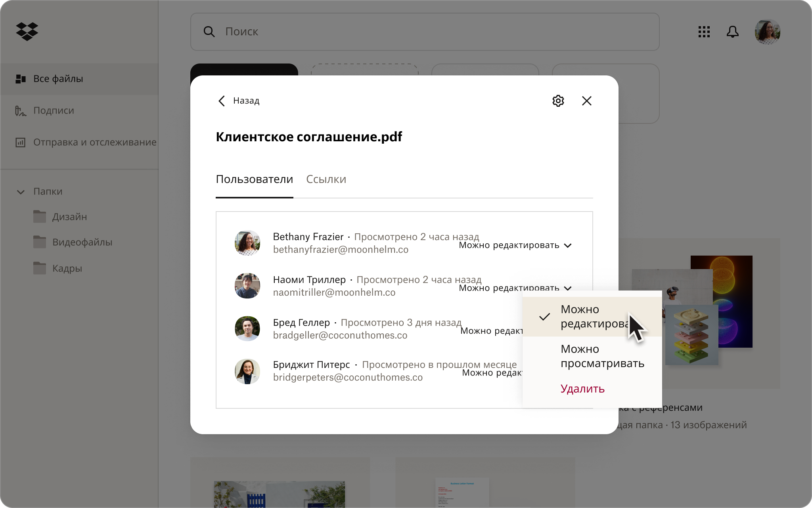Click the apps grid icon

point(704,32)
